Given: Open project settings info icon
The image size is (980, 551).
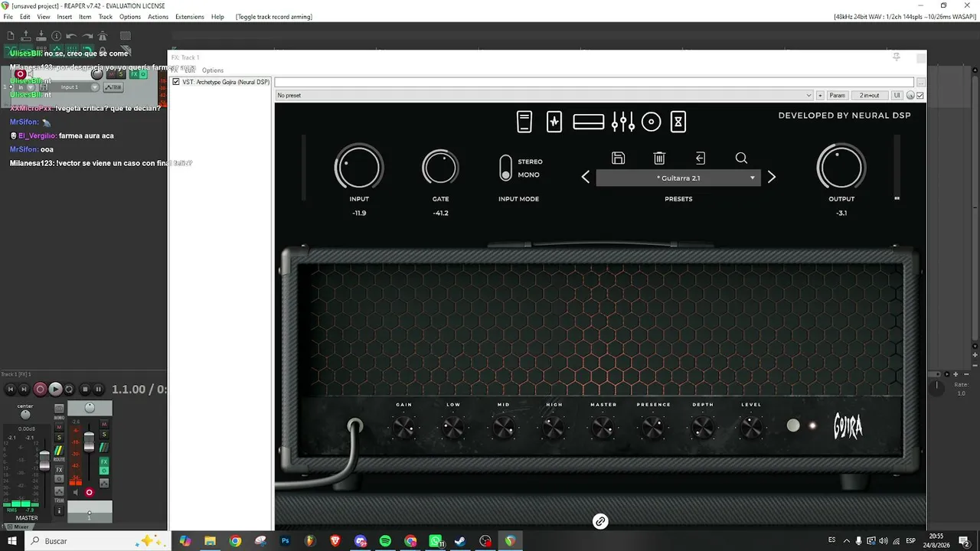Looking at the screenshot, I should pyautogui.click(x=56, y=36).
